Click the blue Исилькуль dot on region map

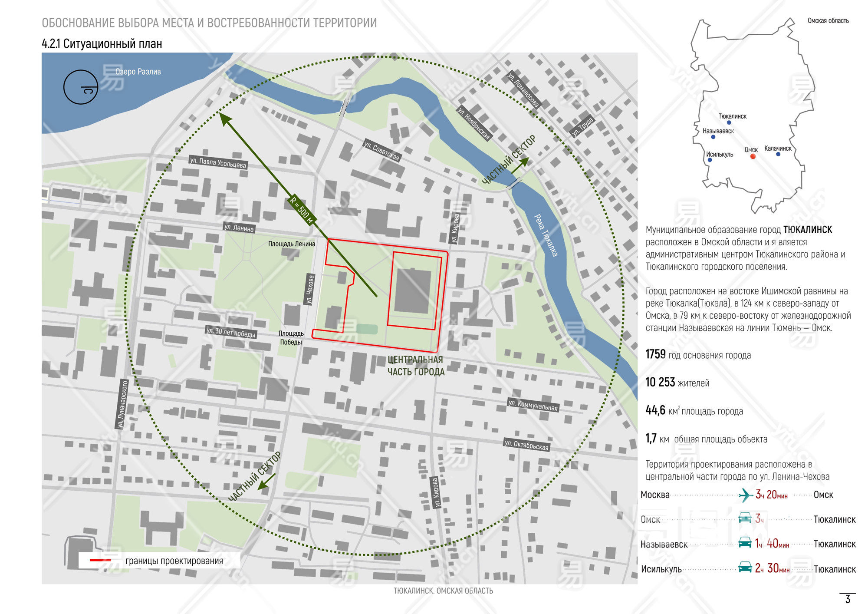click(x=710, y=160)
